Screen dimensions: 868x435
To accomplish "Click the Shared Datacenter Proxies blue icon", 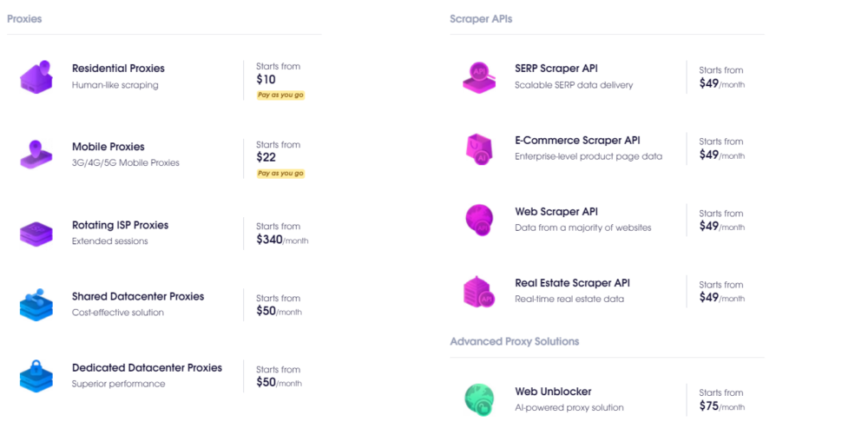I will 36,304.
